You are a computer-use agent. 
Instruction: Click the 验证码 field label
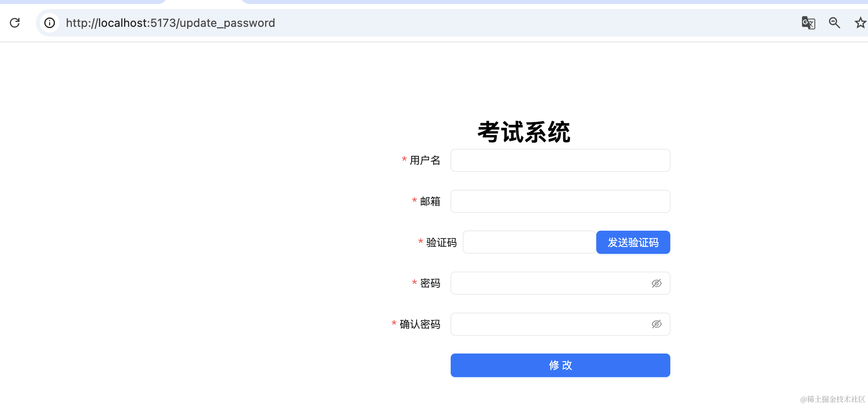click(x=441, y=242)
